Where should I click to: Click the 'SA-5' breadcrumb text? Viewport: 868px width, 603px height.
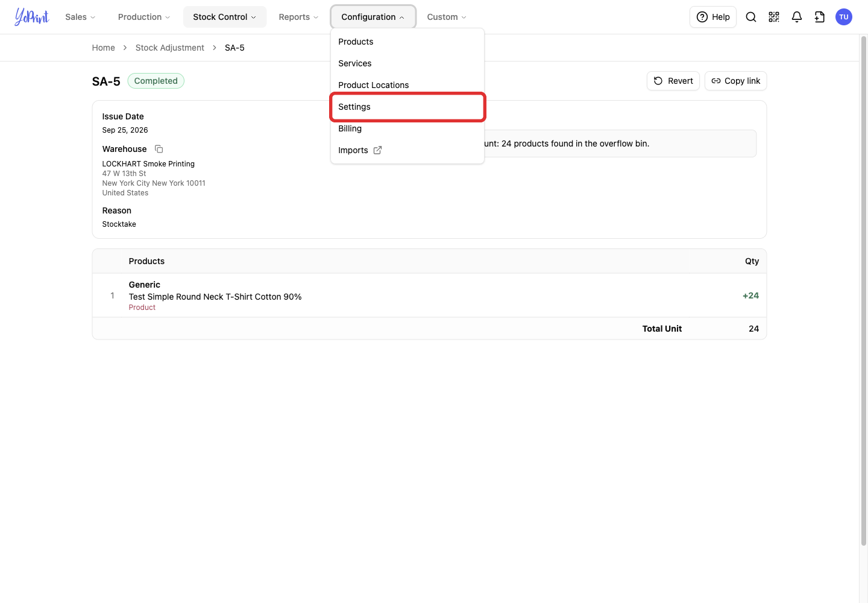point(234,48)
